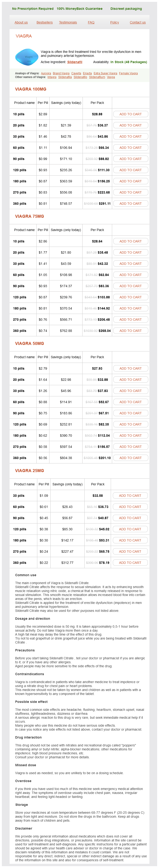Screen dimensions: 159x868
Task: Open the Sildenafil active ingredient link
Action: [75, 62]
